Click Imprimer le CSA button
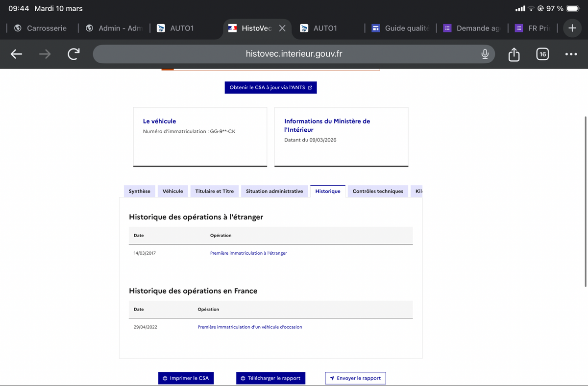588x386 pixels. (x=186, y=378)
